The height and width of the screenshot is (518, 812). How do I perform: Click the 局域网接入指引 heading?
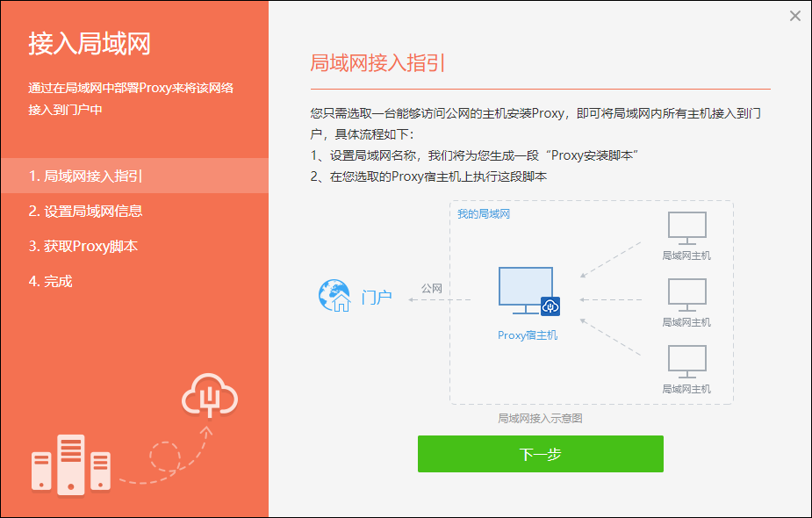pyautogui.click(x=377, y=62)
